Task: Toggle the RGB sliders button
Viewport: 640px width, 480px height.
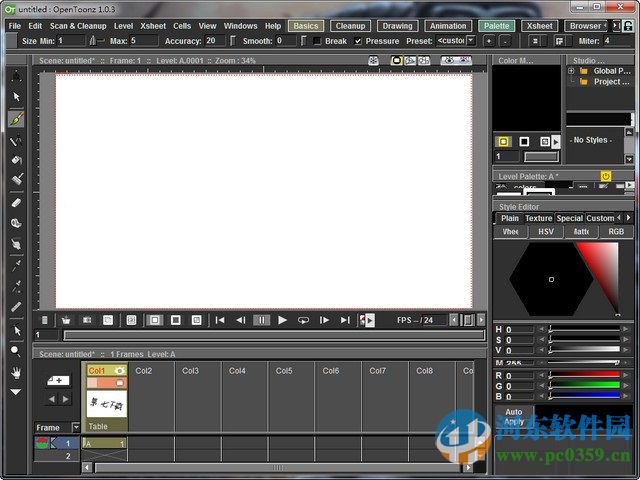Action: pyautogui.click(x=616, y=232)
